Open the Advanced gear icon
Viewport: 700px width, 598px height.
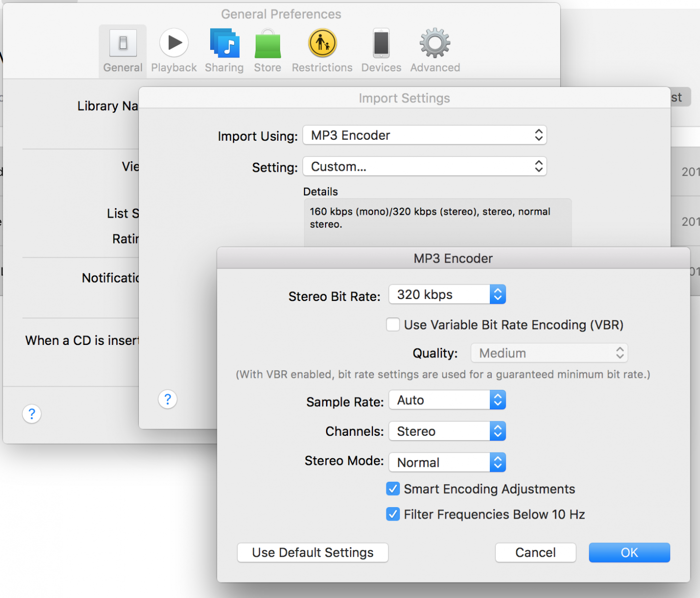tap(435, 44)
